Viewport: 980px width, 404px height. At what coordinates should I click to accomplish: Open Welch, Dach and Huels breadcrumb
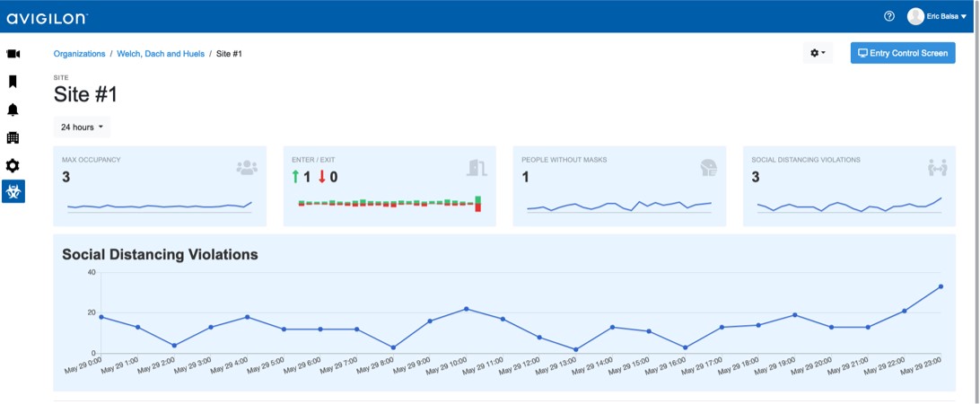[161, 54]
